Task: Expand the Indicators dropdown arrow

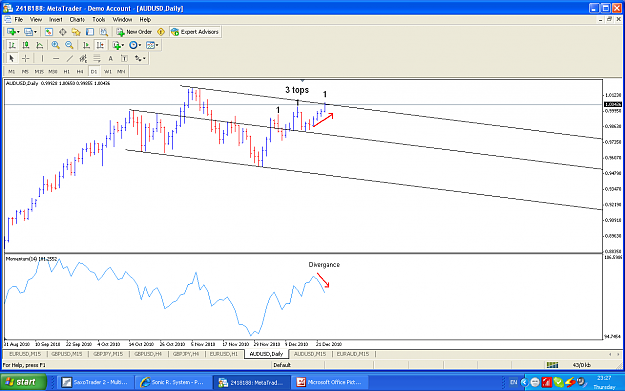Action: point(122,45)
